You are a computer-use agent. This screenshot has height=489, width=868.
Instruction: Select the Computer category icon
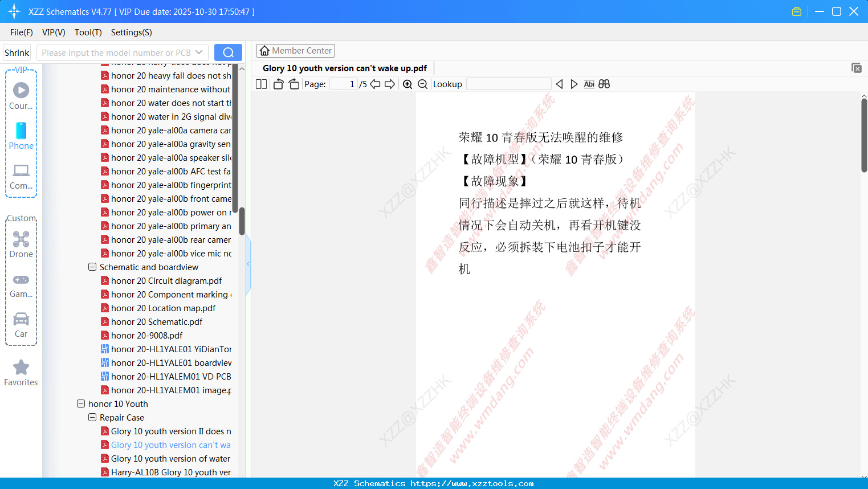pos(21,176)
